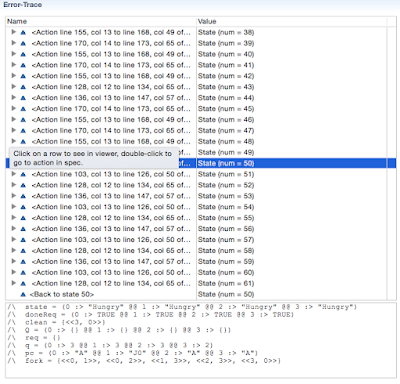
Task: Click the blue action icon for state 41
Action: click(23, 65)
